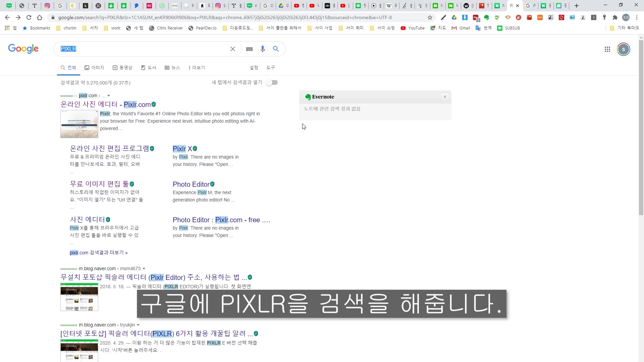The height and width of the screenshot is (362, 644).
Task: Open the Google account avatar menu
Action: [x=624, y=49]
